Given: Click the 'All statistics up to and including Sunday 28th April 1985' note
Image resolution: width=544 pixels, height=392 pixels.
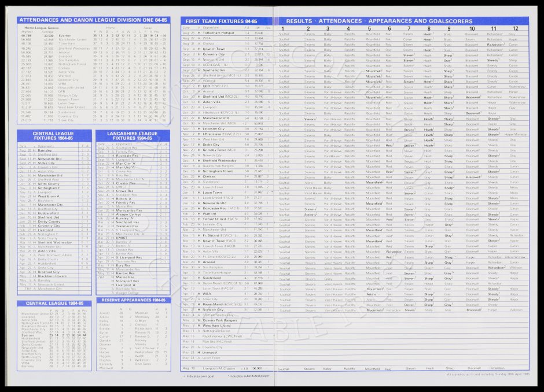Looking at the screenshot, I should tap(488, 374).
